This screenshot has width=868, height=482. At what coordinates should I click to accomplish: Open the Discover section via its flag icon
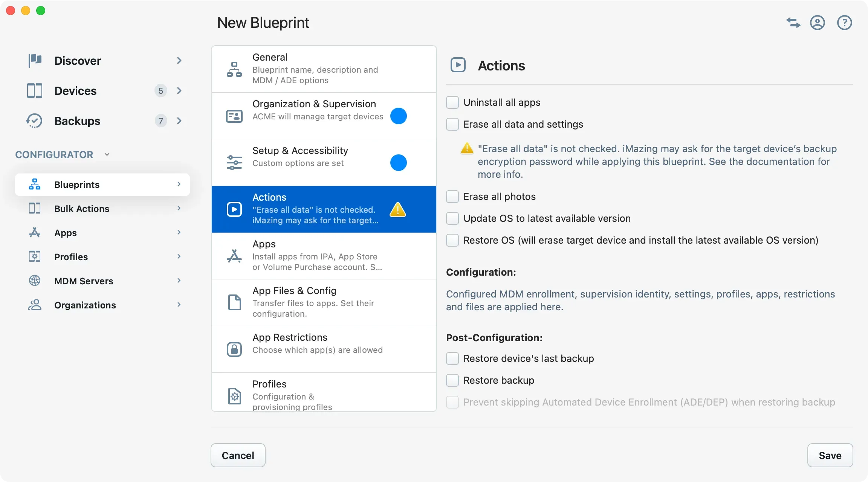click(x=34, y=60)
